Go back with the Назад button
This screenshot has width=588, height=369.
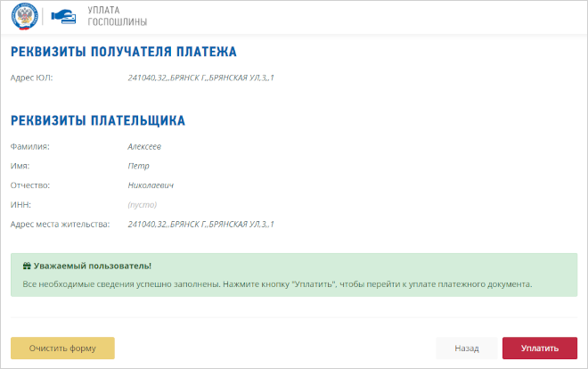(467, 348)
